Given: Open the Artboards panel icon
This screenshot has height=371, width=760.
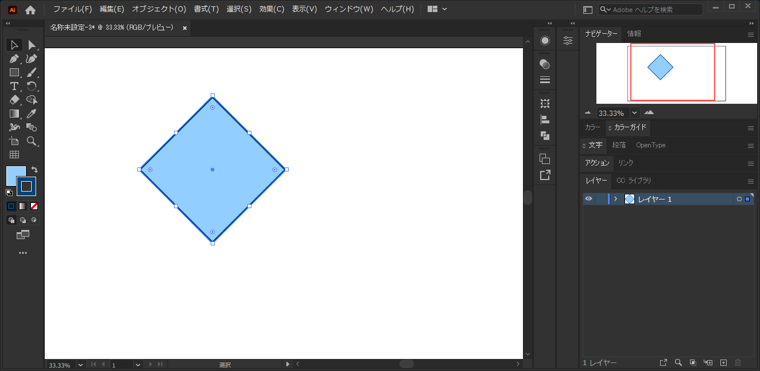Looking at the screenshot, I should tap(545, 159).
